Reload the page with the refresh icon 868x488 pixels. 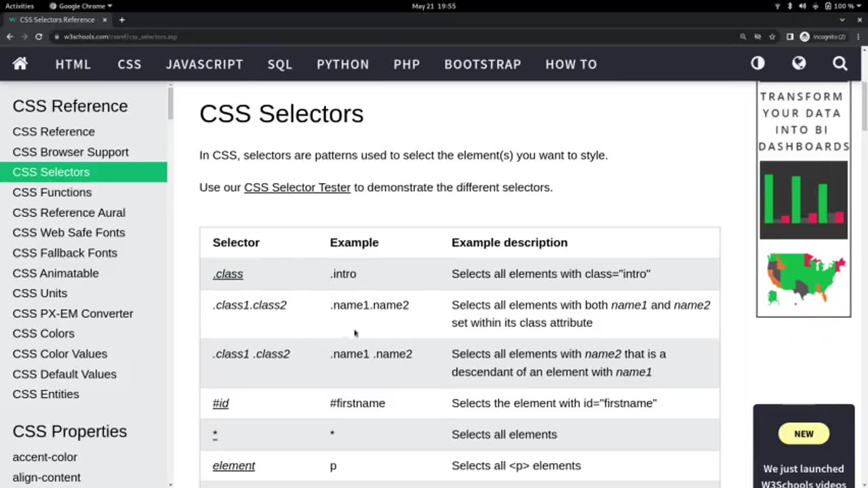pos(39,37)
